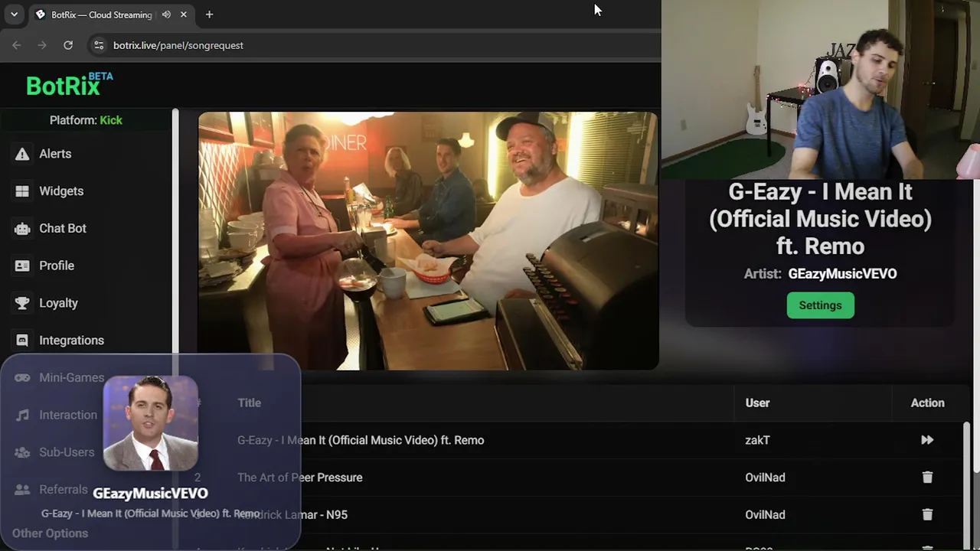The width and height of the screenshot is (980, 551).
Task: Select the Platform: Kick label
Action: (x=86, y=120)
